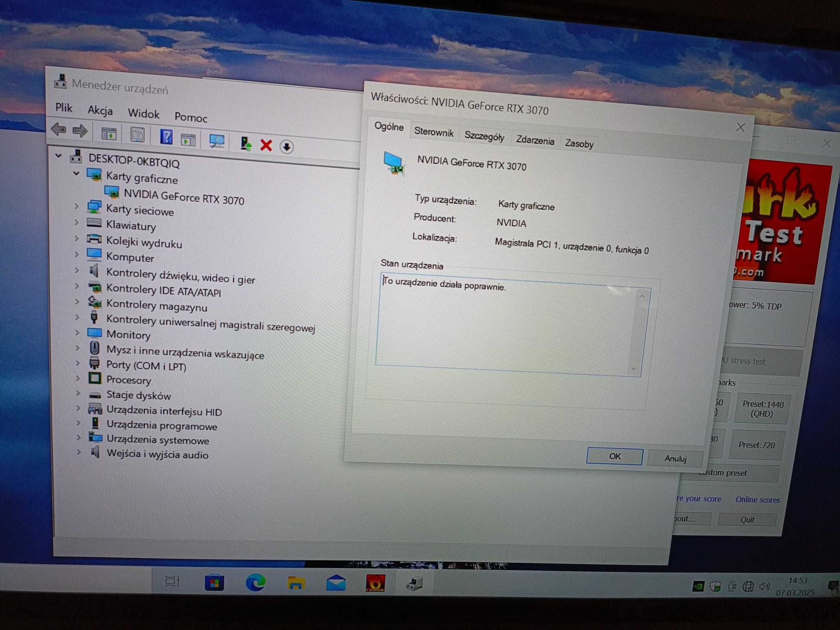Open the Akcja menu
Image resolution: width=840 pixels, height=630 pixels.
tap(100, 110)
